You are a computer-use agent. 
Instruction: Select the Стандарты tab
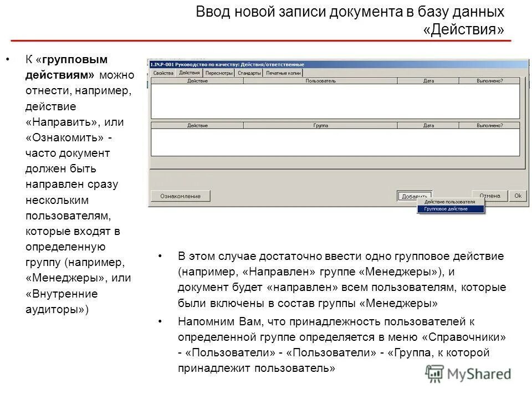tap(249, 73)
